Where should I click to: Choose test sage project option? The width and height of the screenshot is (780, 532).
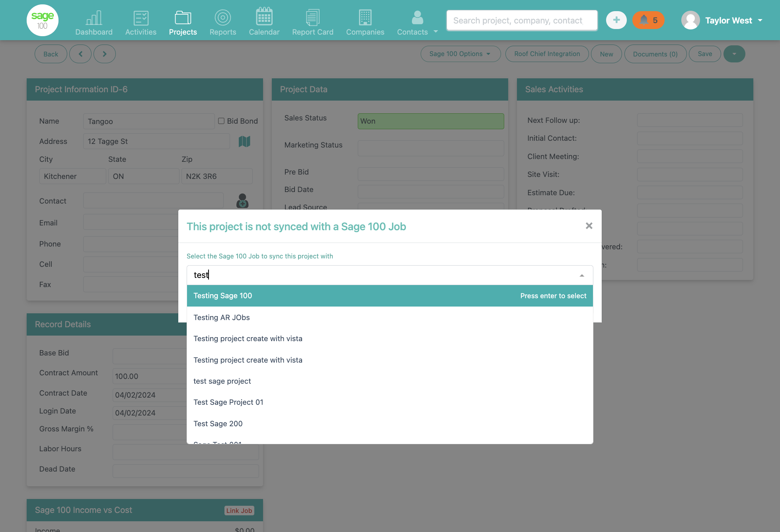pyautogui.click(x=390, y=381)
